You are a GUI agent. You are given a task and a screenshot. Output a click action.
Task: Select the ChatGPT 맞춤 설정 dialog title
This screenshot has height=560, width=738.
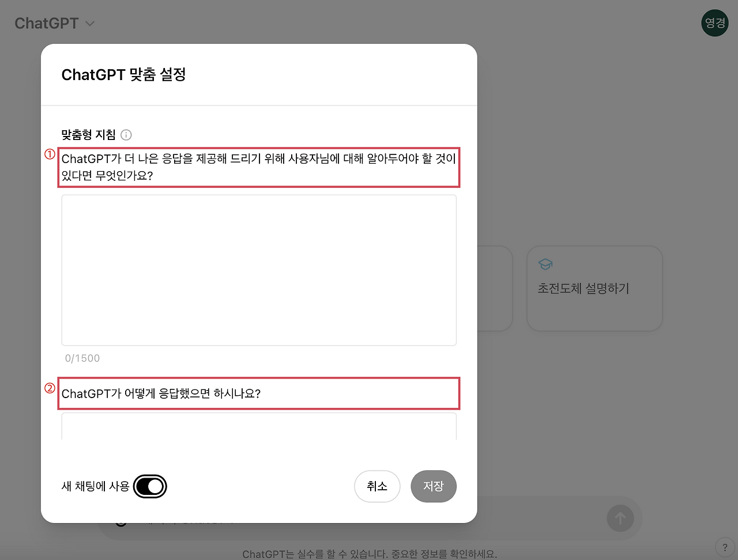pyautogui.click(x=123, y=75)
